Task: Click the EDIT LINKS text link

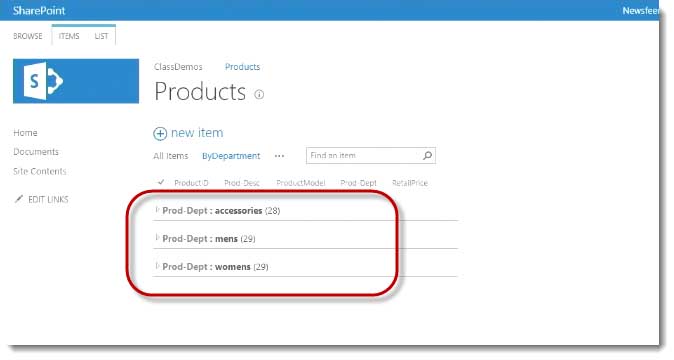Action: click(x=48, y=199)
